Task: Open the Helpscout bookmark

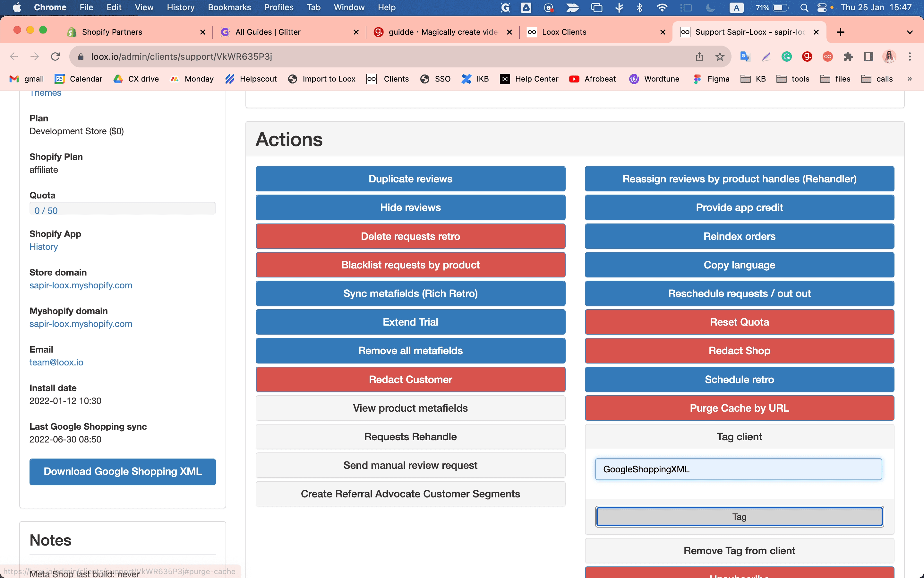Action: [x=251, y=79]
